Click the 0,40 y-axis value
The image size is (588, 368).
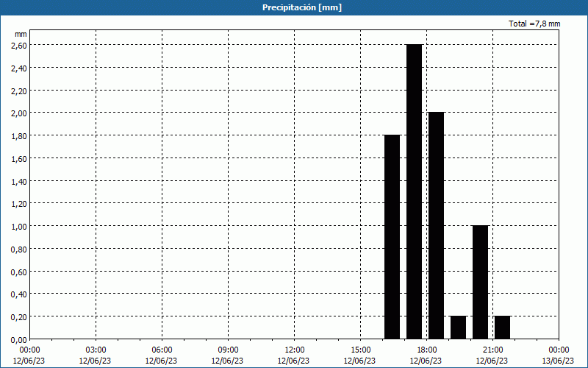19,294
